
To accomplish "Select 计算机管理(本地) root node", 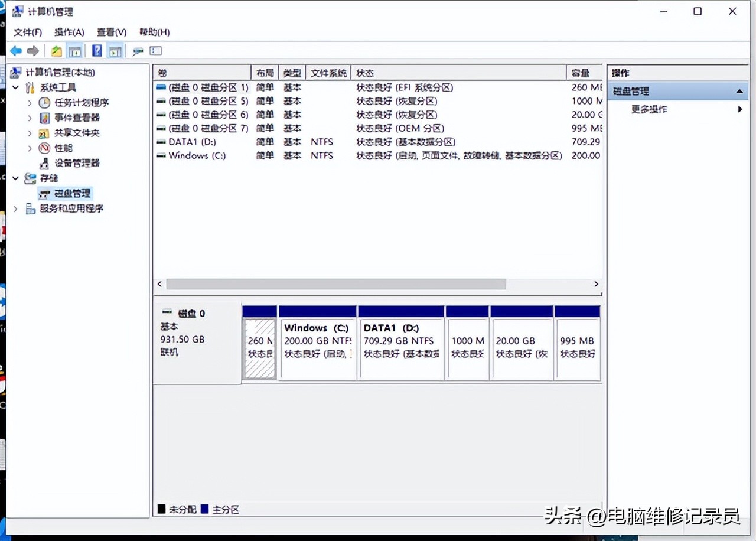I will [x=60, y=73].
